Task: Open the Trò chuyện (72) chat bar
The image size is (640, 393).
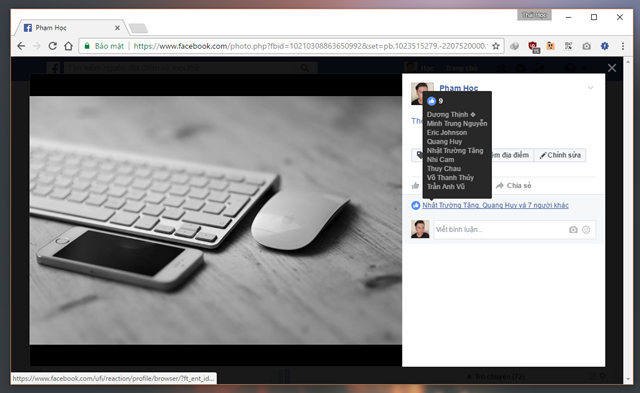Action: pyautogui.click(x=499, y=376)
